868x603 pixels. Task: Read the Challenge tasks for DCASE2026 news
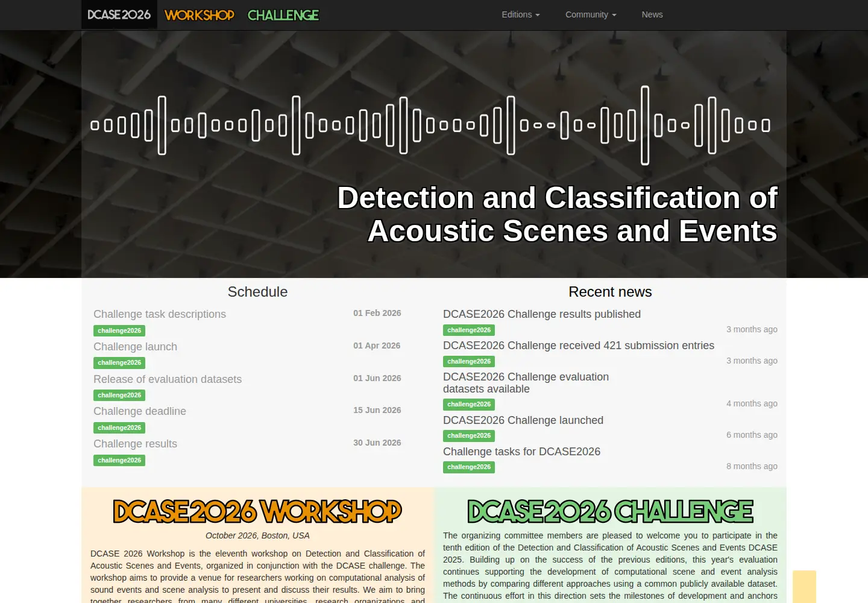coord(522,452)
